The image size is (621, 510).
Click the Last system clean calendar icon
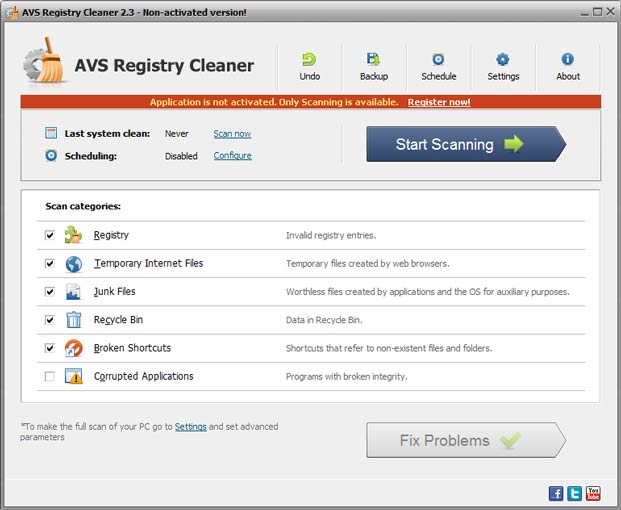pyautogui.click(x=51, y=133)
